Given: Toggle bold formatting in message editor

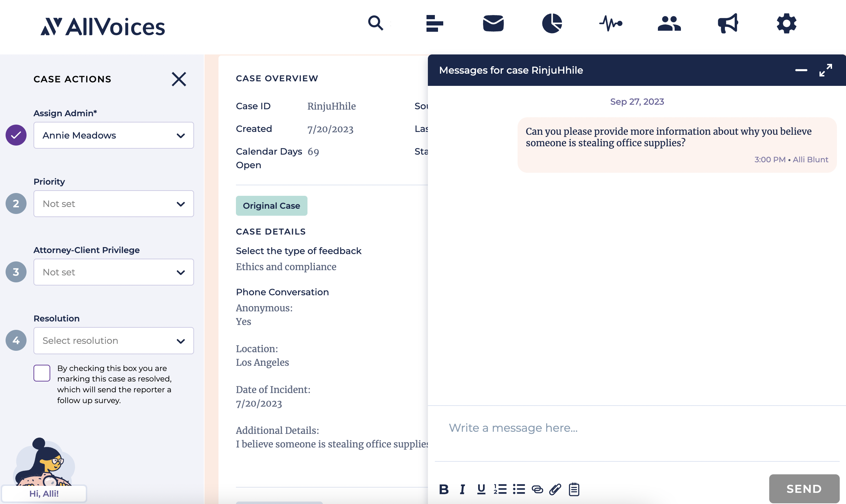Looking at the screenshot, I should coord(444,489).
